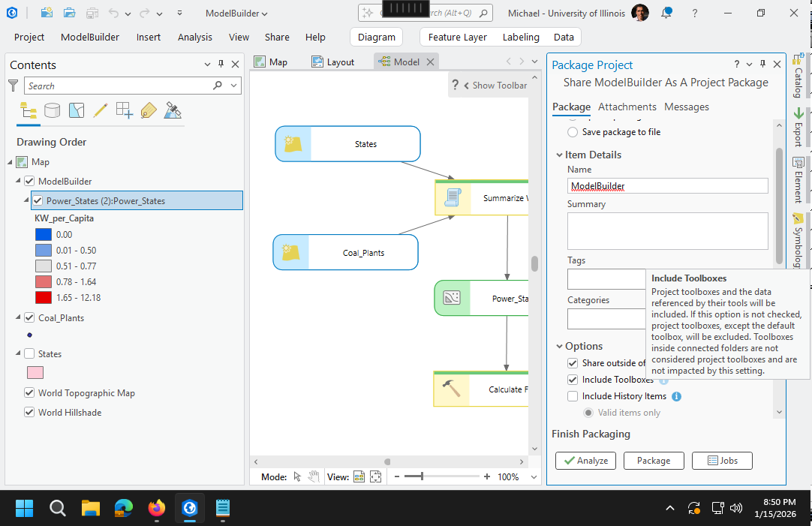Image resolution: width=812 pixels, height=526 pixels.
Task: Open the zoom percentage dropdown arrow
Action: (x=534, y=476)
